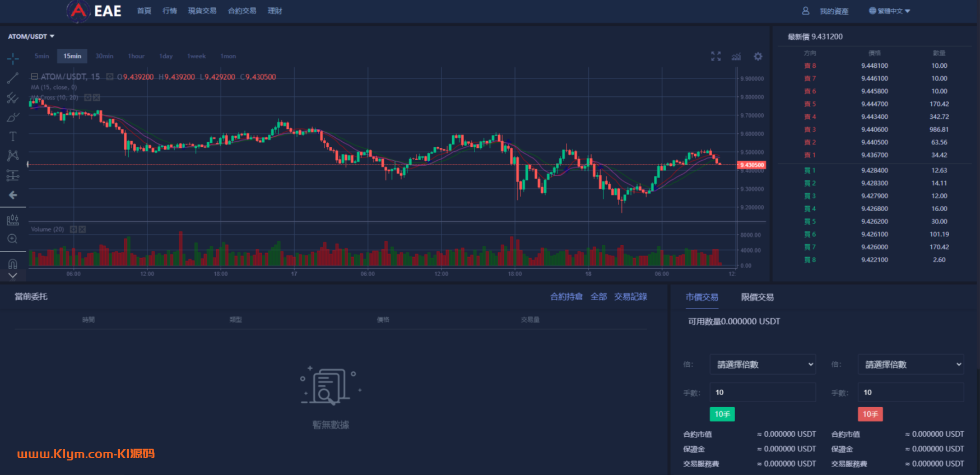Choose the text annotation tool
Screen dimensions: 980x475
tap(13, 136)
